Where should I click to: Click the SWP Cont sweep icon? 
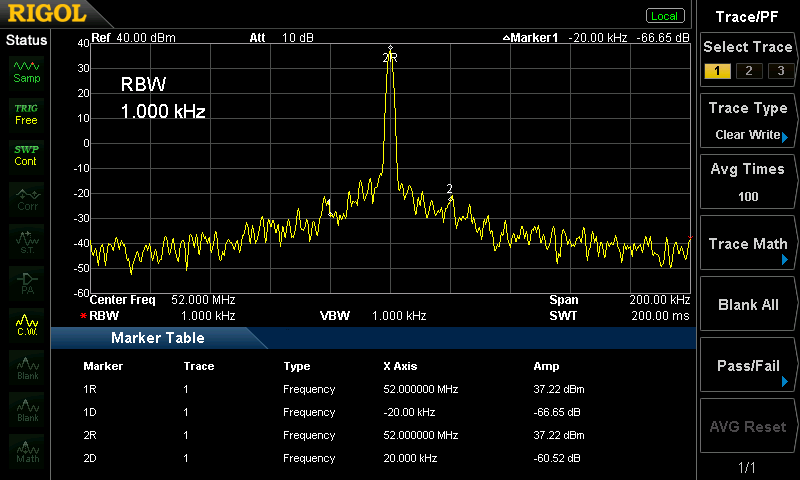pyautogui.click(x=26, y=155)
